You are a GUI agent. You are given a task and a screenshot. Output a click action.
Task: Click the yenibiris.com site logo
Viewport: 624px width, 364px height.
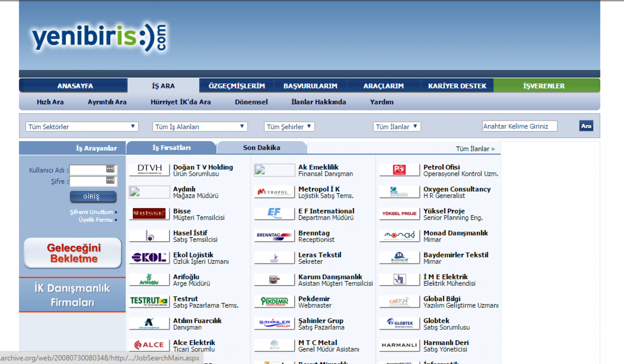point(99,38)
